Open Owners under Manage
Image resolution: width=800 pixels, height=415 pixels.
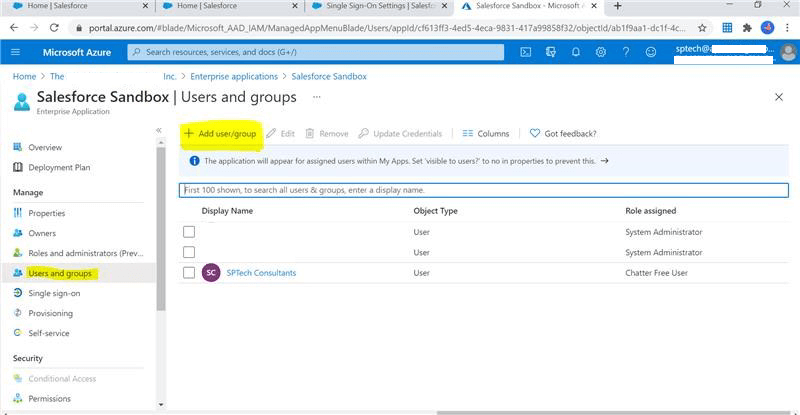[42, 233]
